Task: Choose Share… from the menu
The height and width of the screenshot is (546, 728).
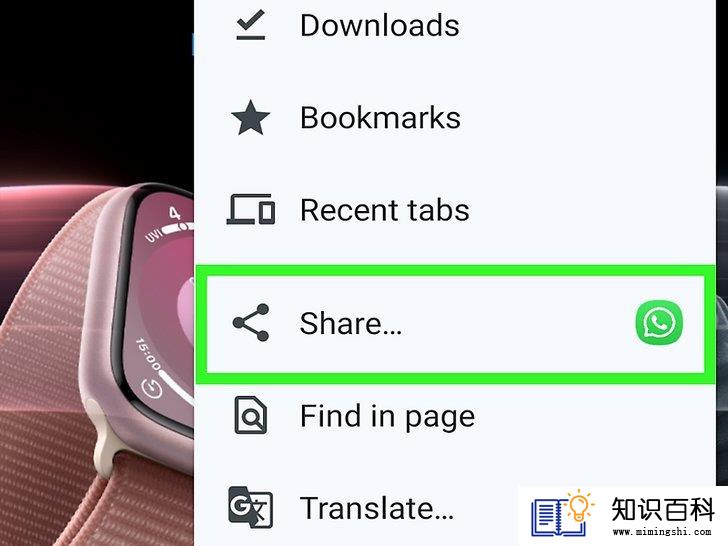Action: 455,324
